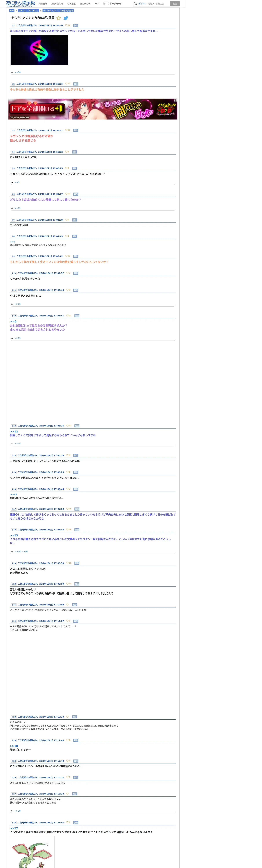Screen dimensions: 262x868
Task: Click the >>6 anchor in post 12
Action: (x=13, y=321)
